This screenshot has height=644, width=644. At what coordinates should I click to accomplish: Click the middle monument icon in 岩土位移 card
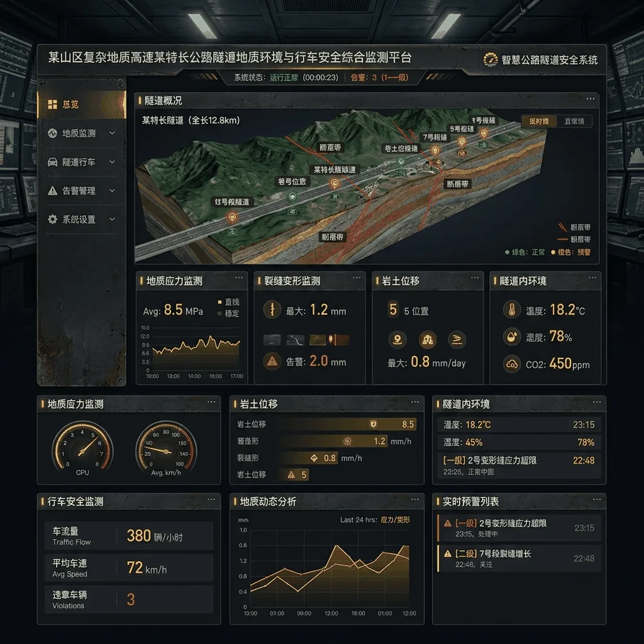[428, 340]
